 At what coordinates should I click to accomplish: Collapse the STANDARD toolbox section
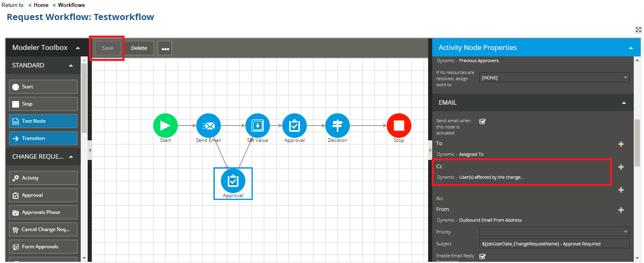click(71, 65)
